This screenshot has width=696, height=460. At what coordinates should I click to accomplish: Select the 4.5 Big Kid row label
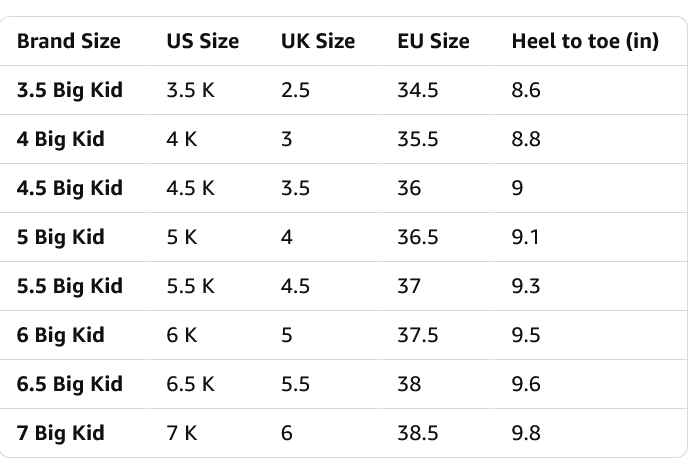(69, 188)
